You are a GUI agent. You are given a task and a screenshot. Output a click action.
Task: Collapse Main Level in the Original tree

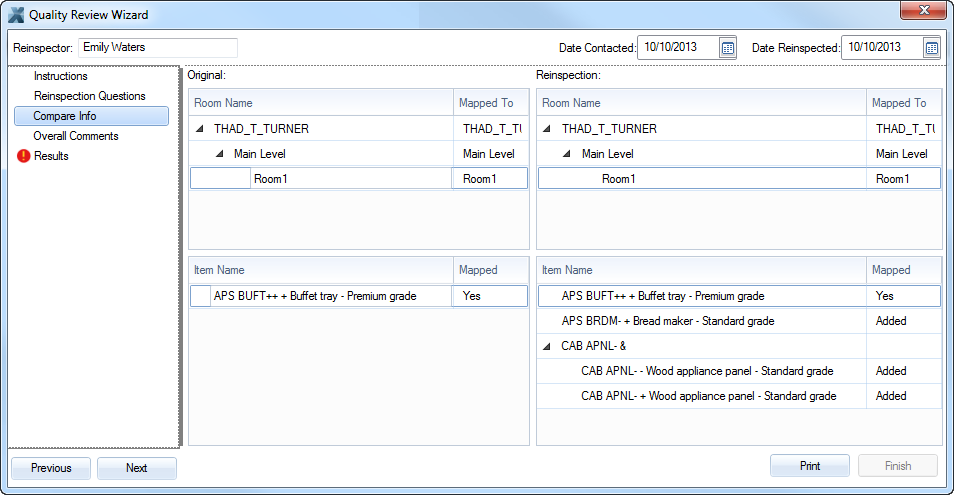click(220, 154)
